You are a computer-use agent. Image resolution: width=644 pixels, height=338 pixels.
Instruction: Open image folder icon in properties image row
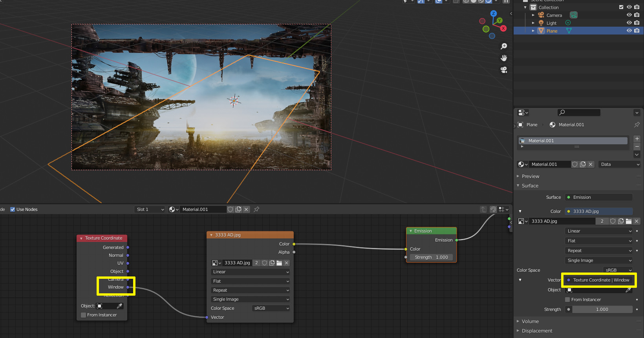pyautogui.click(x=629, y=221)
